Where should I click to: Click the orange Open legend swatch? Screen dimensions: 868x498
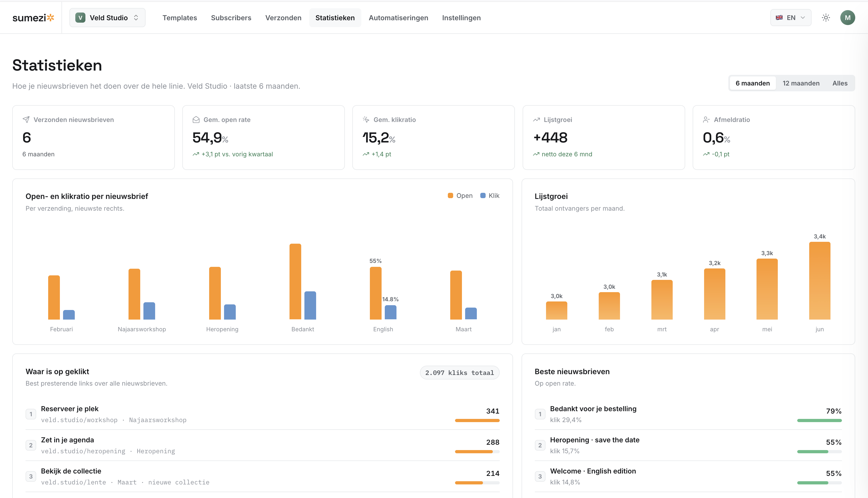(x=450, y=196)
